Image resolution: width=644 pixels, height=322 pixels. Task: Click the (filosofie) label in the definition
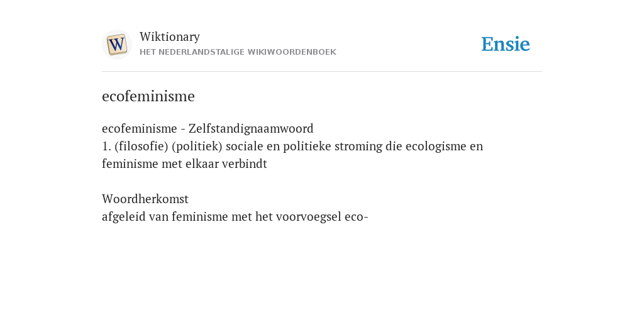tap(142, 146)
